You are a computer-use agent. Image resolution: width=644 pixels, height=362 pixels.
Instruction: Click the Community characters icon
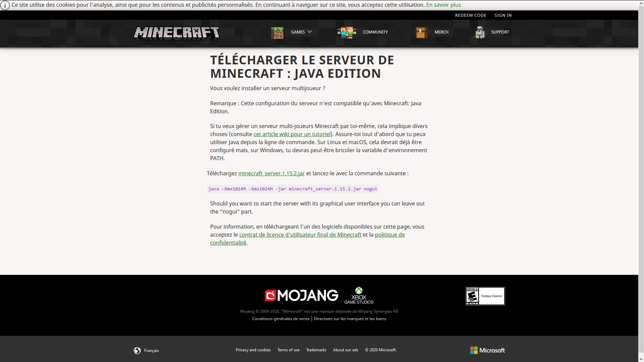tap(347, 33)
